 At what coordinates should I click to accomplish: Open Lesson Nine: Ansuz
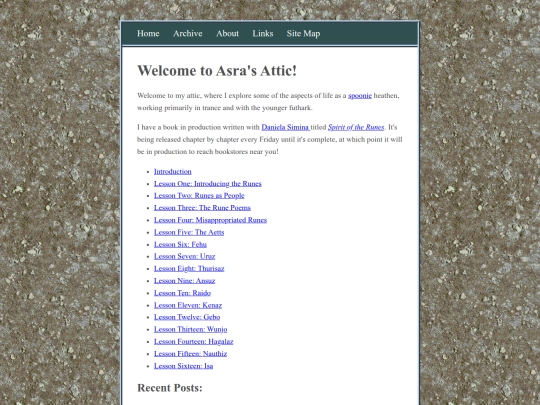pyautogui.click(x=185, y=281)
